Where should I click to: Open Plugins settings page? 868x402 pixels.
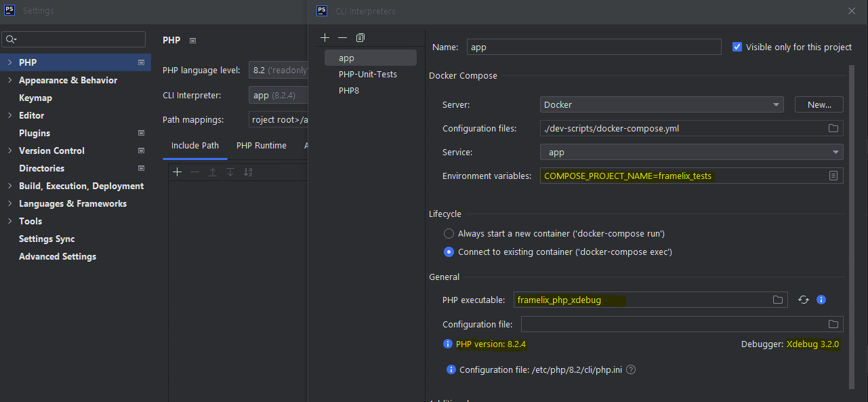[35, 133]
